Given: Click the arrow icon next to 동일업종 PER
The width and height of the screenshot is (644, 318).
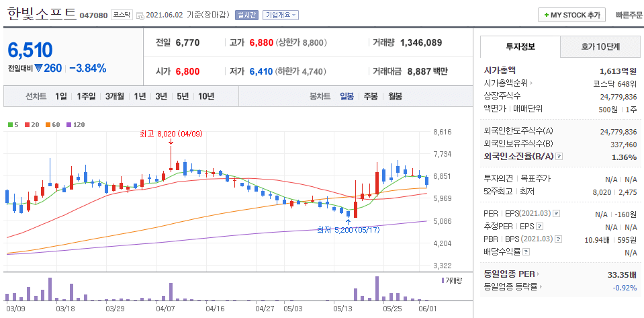Looking at the screenshot, I should [538, 274].
